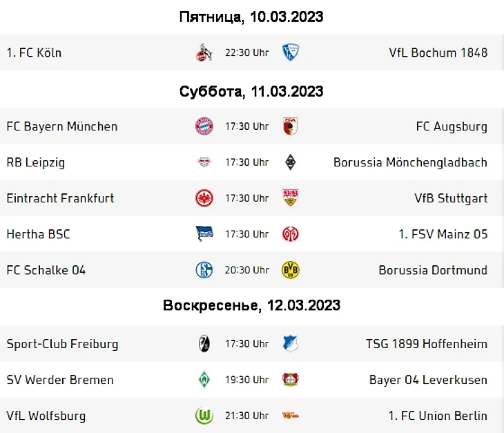Click the Schalke 04 crest

coord(204,270)
